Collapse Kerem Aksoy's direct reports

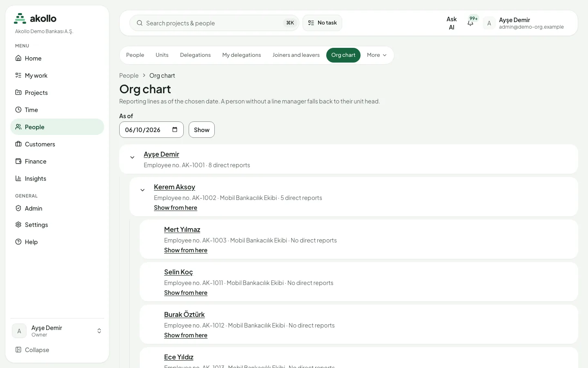[143, 190]
